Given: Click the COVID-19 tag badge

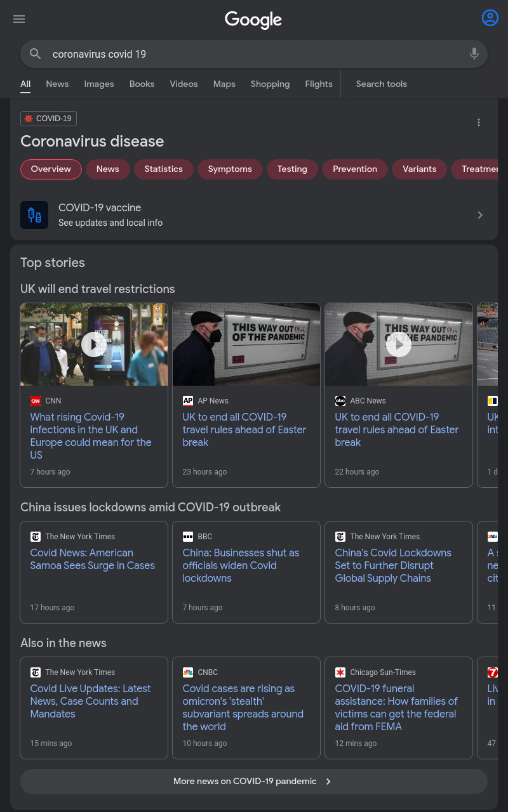Looking at the screenshot, I should click(x=48, y=119).
